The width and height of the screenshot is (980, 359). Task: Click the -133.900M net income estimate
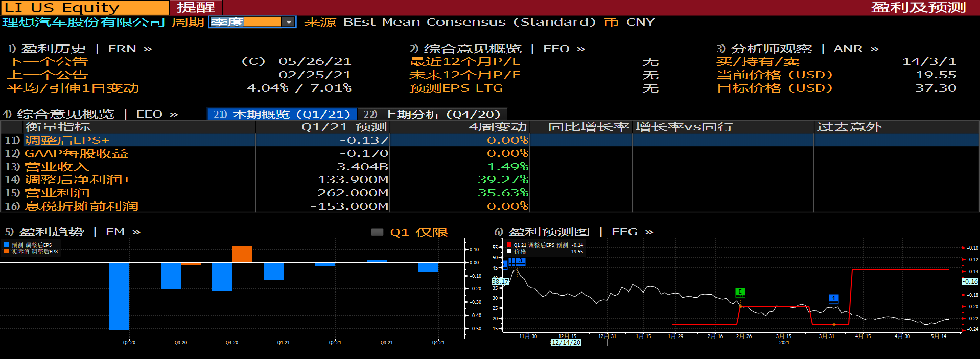coord(349,179)
